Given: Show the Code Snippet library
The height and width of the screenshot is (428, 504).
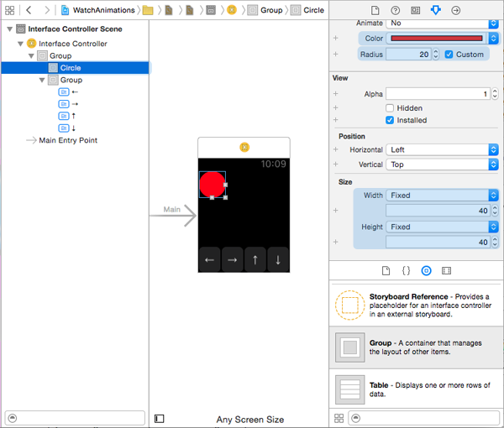Looking at the screenshot, I should [406, 271].
